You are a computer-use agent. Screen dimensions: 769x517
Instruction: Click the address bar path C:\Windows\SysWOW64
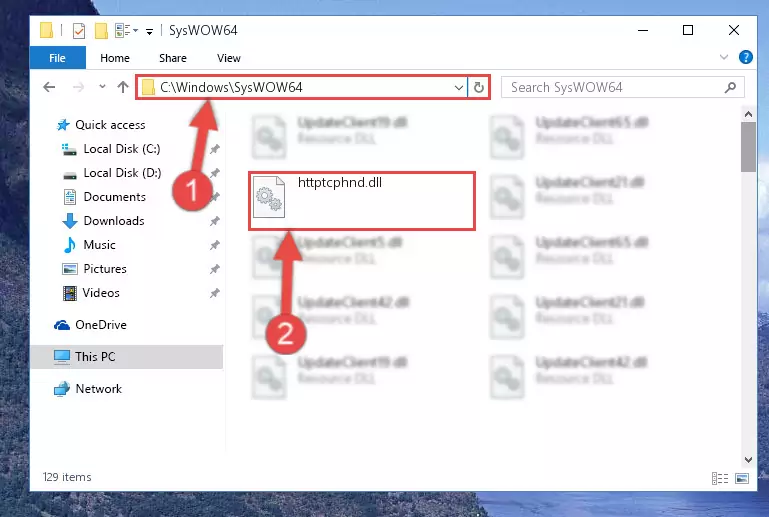coord(231,87)
